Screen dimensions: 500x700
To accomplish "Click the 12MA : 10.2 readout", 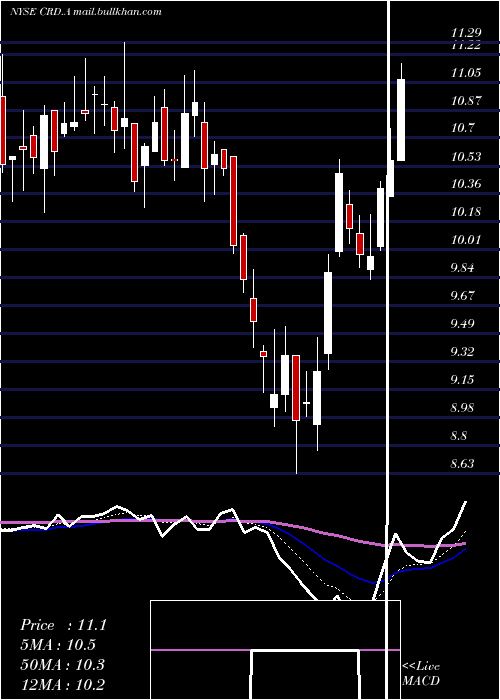I will [x=62, y=683].
